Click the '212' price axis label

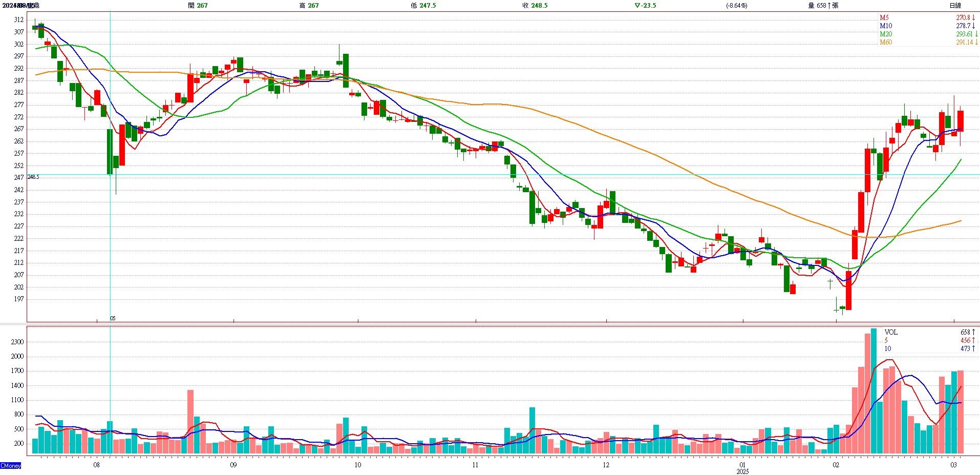(x=19, y=263)
